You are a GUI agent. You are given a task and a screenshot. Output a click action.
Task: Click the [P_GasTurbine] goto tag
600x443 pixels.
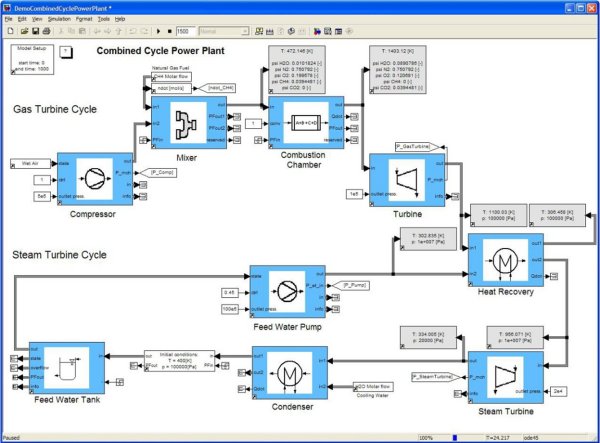[x=416, y=147]
